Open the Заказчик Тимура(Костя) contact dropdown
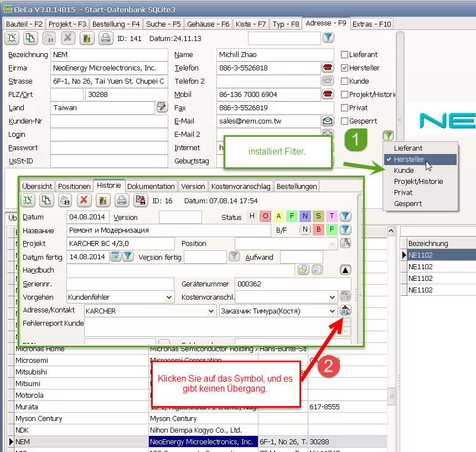Viewport: 476px width, 452px height. tap(333, 311)
